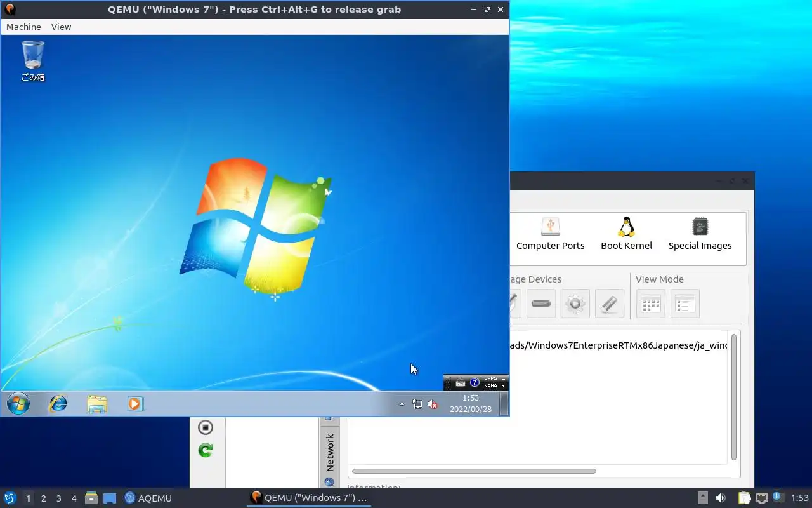
Task: Click the vertical scrollbar in AQEMU device list
Action: click(734, 397)
